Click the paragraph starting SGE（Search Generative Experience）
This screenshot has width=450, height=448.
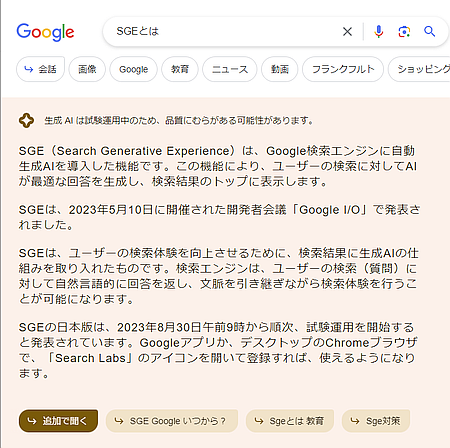218,166
